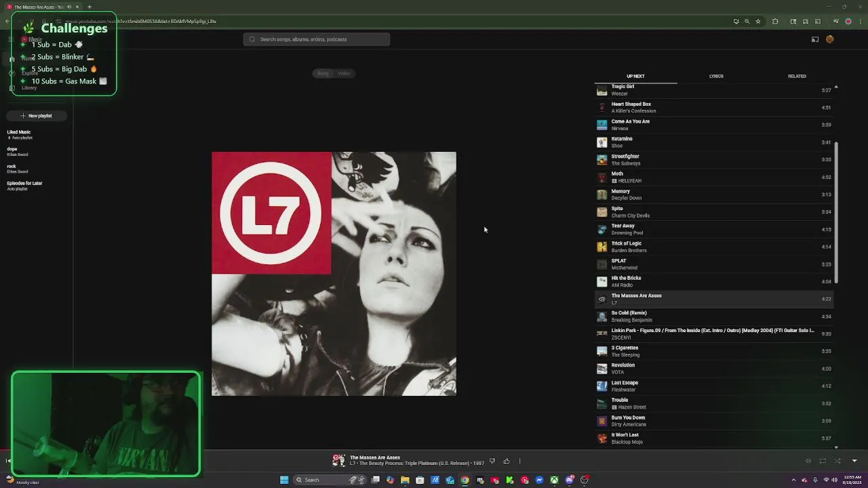Select Revolution by VOTA in queue
Viewport: 868px width, 488px height.
713,369
